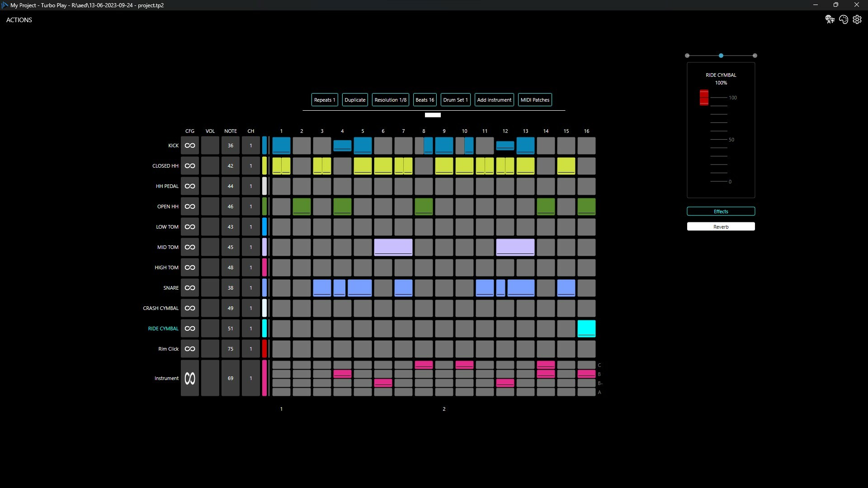Click the CFG loop icon for CLOSED HH

pyautogui.click(x=189, y=166)
